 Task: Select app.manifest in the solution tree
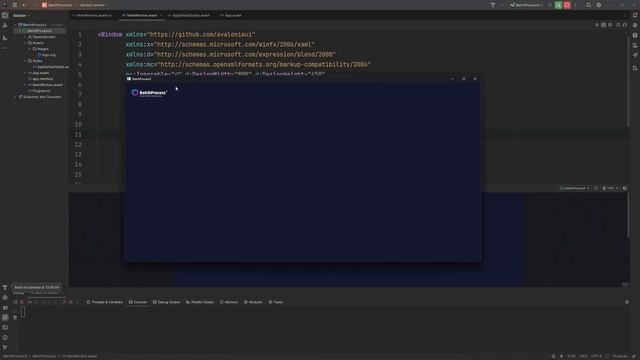click(x=41, y=79)
